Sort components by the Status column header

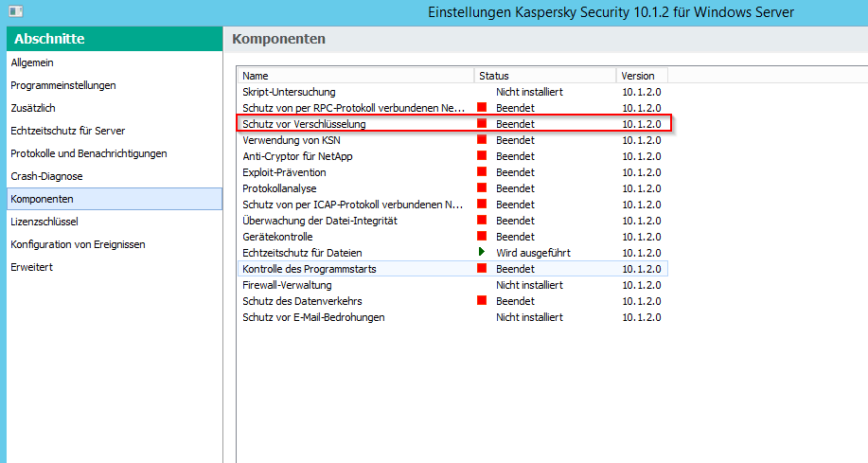(x=545, y=76)
